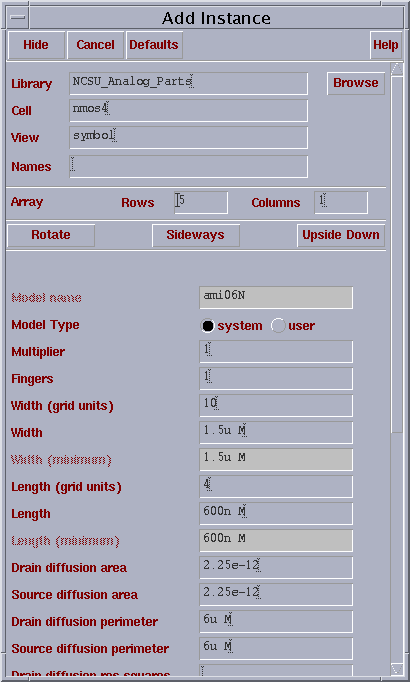
Task: Click the empty Names input field
Action: click(x=188, y=167)
